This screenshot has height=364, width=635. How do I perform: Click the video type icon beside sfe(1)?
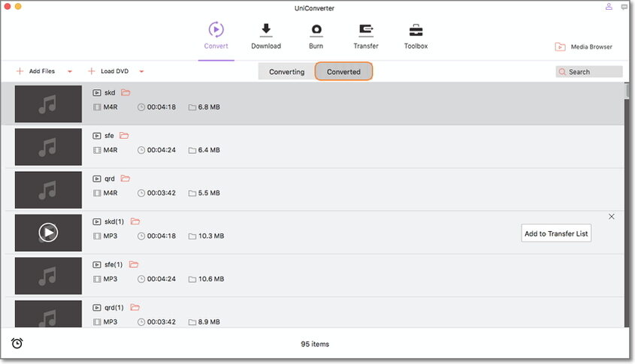(x=97, y=264)
